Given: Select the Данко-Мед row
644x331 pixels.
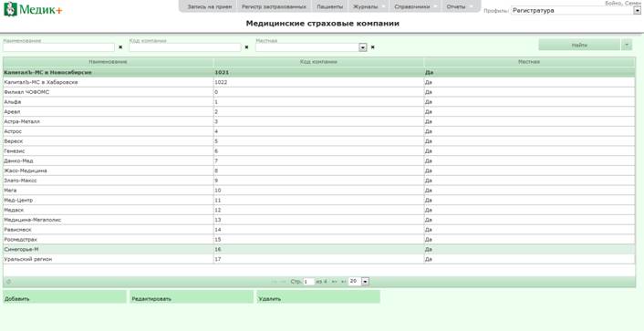Looking at the screenshot, I should tap(318, 161).
